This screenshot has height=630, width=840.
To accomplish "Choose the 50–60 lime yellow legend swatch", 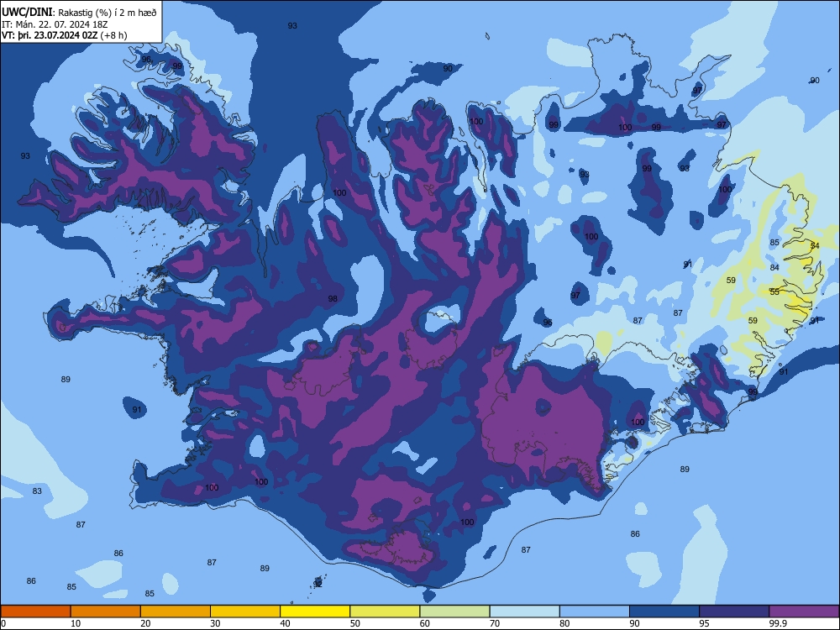I will [386, 612].
